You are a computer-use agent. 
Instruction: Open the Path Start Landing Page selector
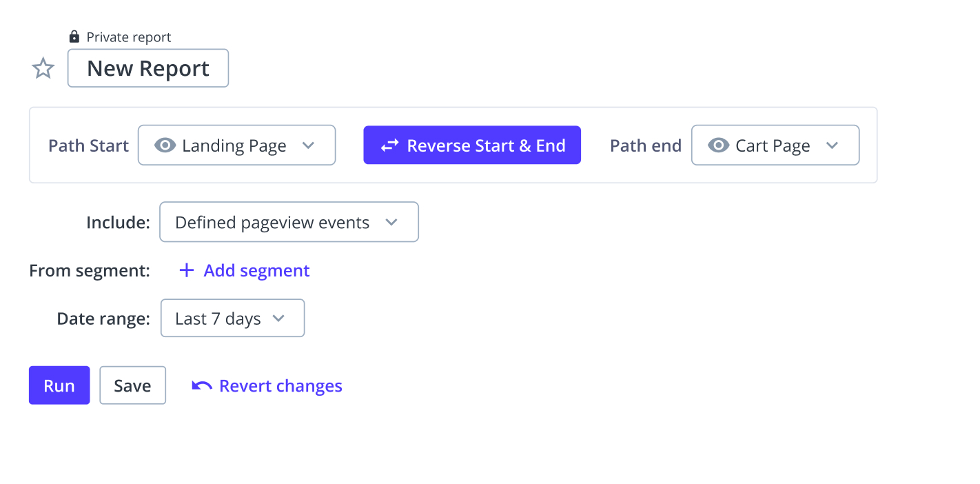[x=236, y=145]
